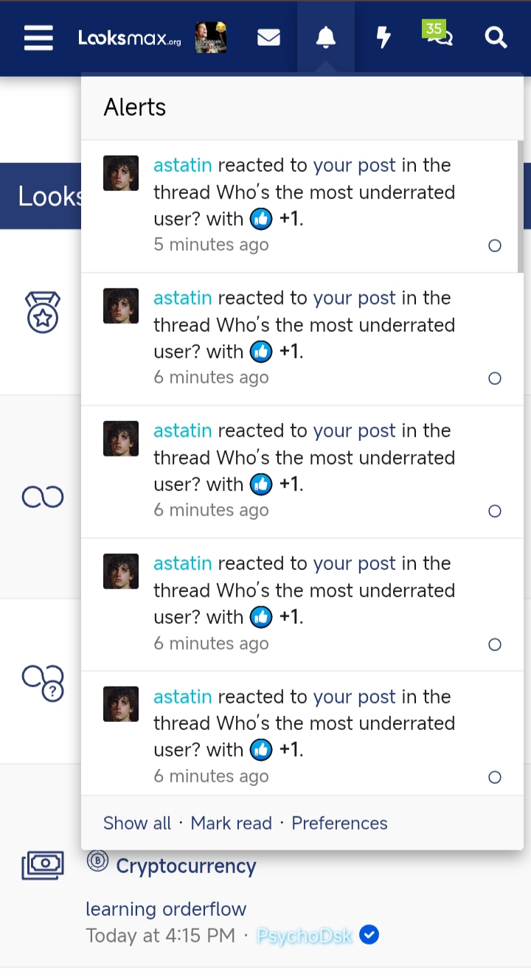Open chat icon with 35 badge
The width and height of the screenshot is (531, 980).
[x=439, y=35]
